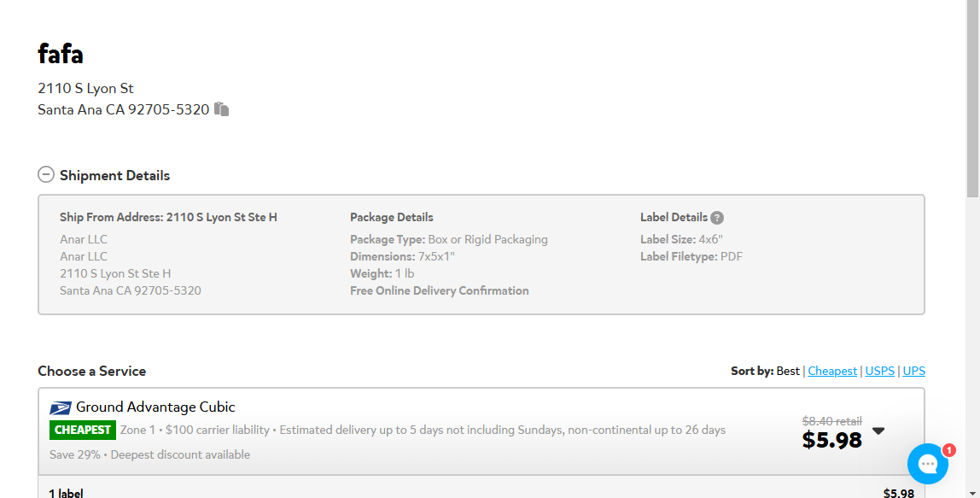Screen dimensions: 980x498
Task: Expand price dropdown arrow beside $5.98
Action: [x=878, y=431]
